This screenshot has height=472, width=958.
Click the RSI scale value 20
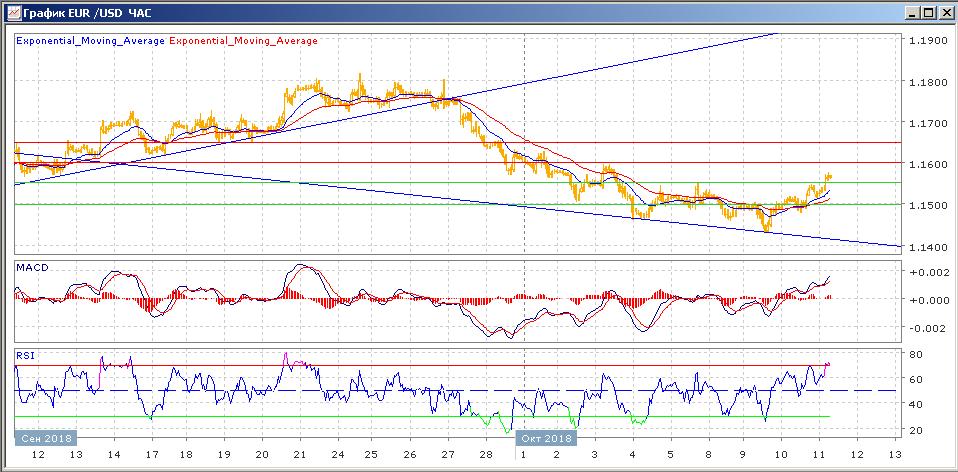(916, 430)
